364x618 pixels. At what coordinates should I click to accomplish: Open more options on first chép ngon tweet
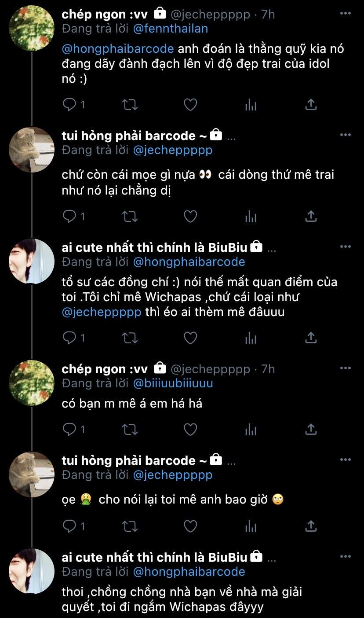(x=346, y=14)
